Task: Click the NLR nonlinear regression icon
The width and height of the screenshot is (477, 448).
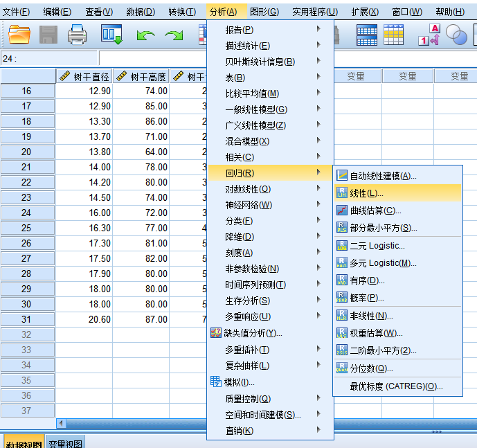Action: (x=342, y=316)
